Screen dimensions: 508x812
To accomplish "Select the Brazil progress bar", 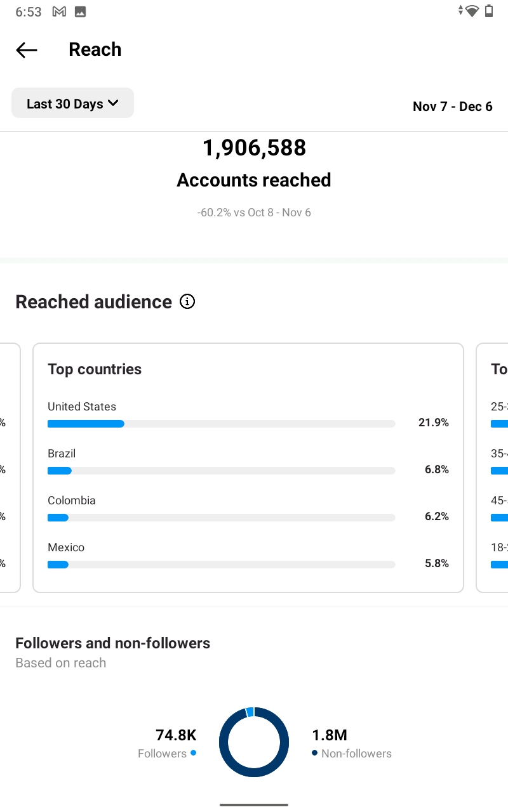I will pyautogui.click(x=222, y=471).
